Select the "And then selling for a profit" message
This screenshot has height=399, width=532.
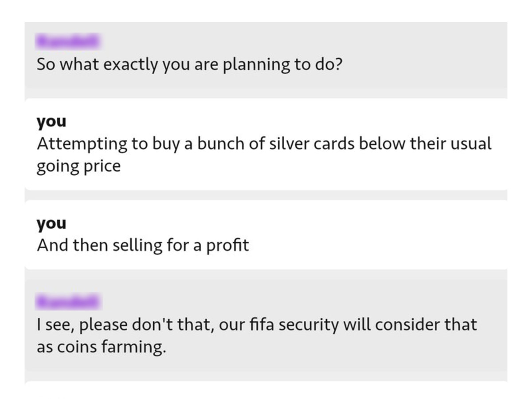143,245
